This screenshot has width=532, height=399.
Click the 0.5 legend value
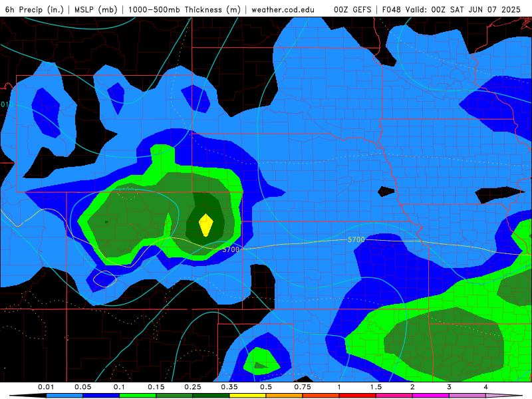point(266,387)
